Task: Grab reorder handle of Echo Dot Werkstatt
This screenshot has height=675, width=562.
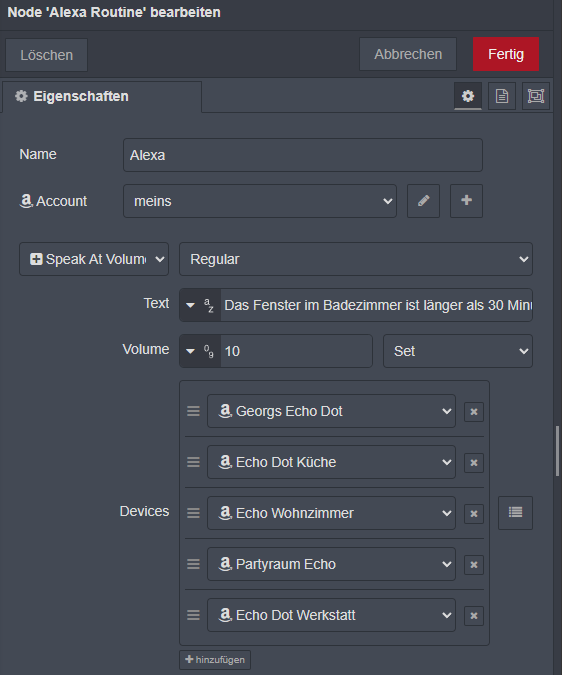Action: click(193, 615)
